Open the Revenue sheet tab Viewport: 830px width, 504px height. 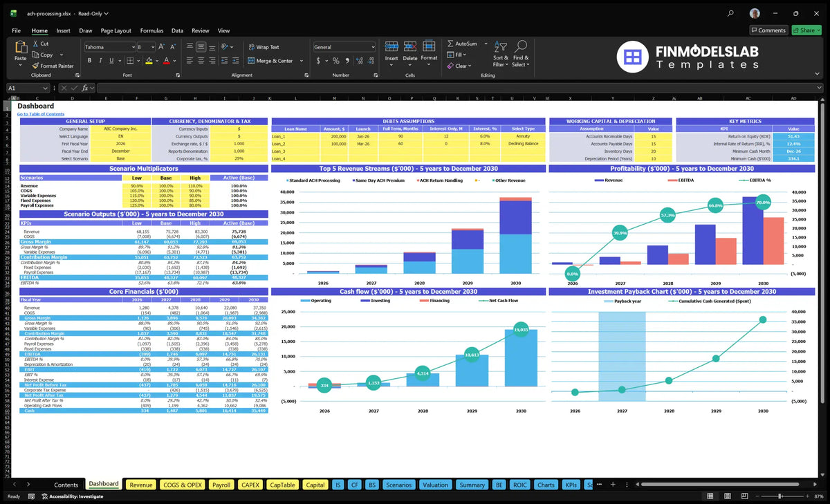pyautogui.click(x=141, y=485)
